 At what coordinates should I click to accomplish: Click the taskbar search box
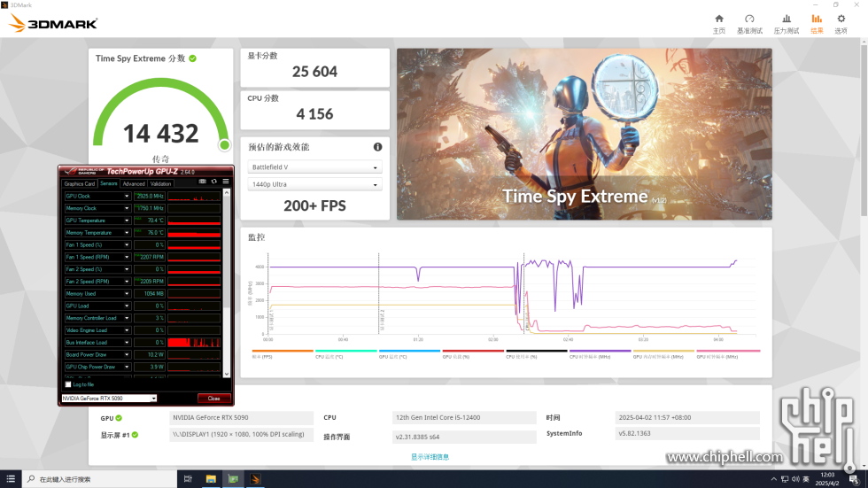(x=99, y=479)
